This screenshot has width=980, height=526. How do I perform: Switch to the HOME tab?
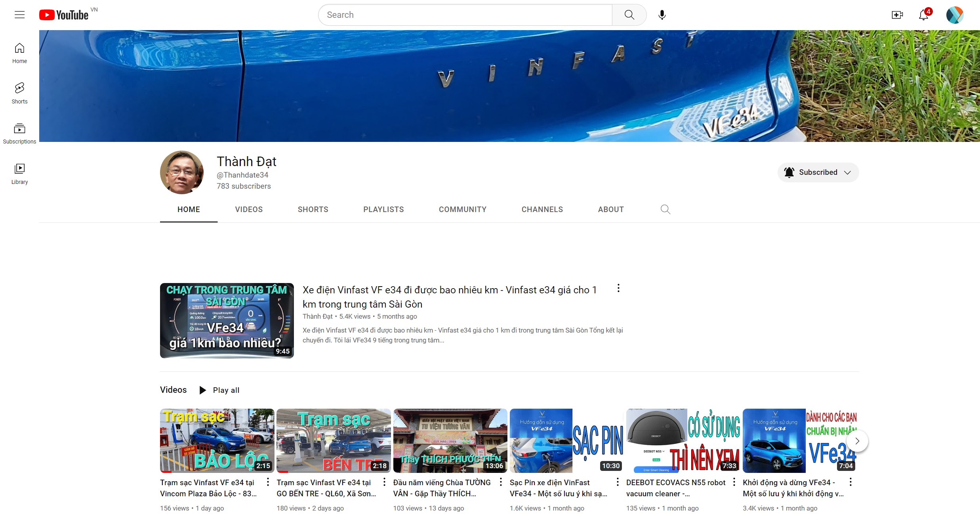tap(189, 209)
